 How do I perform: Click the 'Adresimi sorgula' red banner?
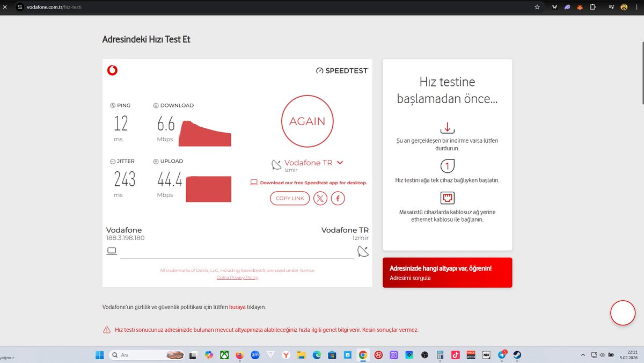(447, 273)
